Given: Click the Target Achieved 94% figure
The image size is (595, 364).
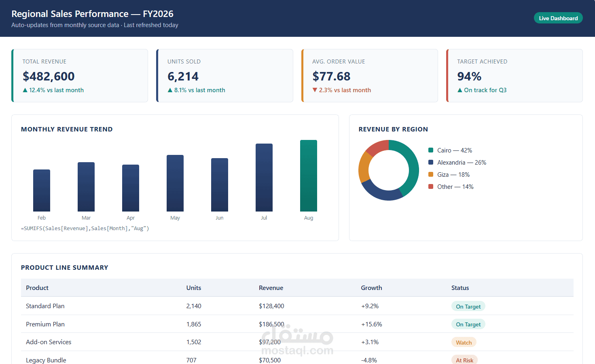Looking at the screenshot, I should (469, 76).
